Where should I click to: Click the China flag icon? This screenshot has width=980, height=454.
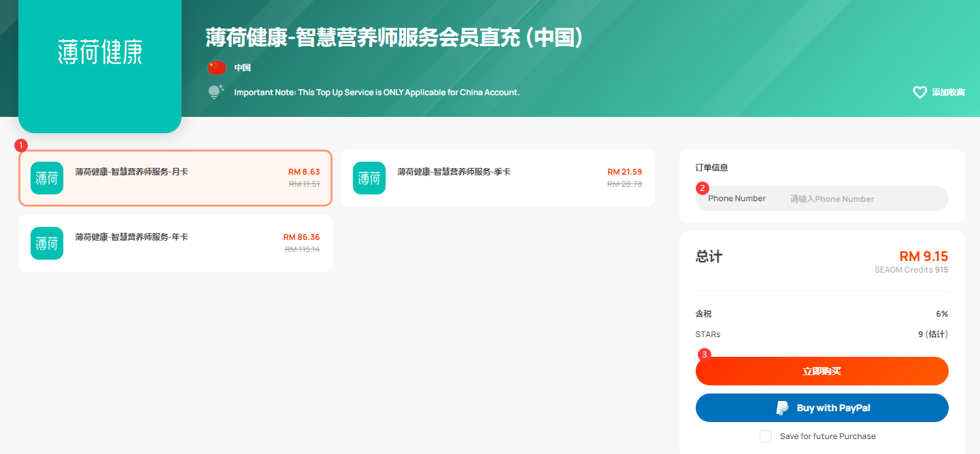pyautogui.click(x=216, y=67)
